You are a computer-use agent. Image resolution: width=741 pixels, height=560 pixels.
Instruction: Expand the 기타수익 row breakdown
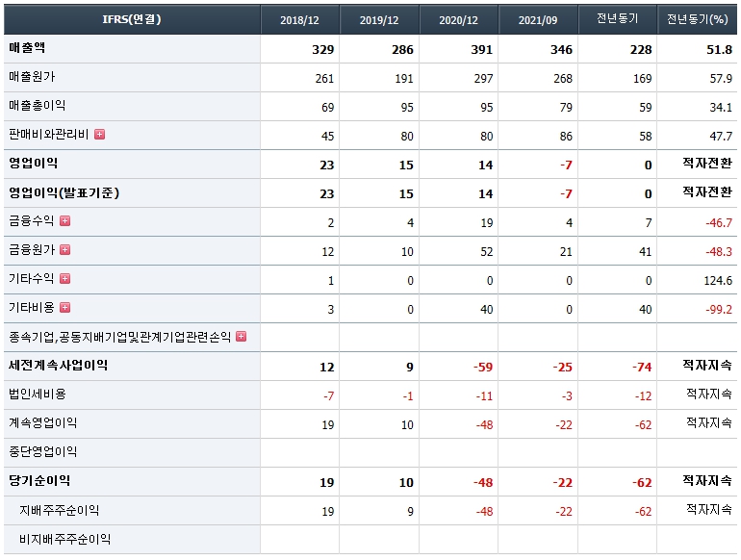(64, 279)
